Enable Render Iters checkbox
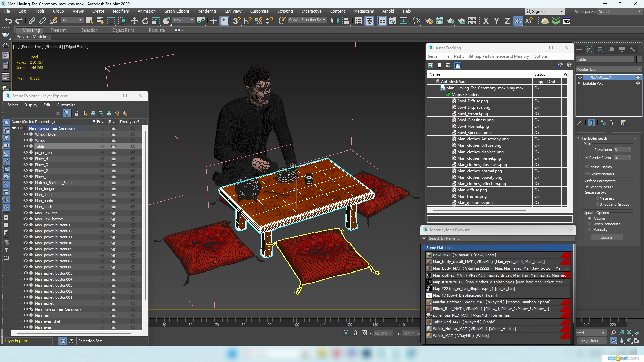Image resolution: width=644 pixels, height=362 pixels. (587, 158)
